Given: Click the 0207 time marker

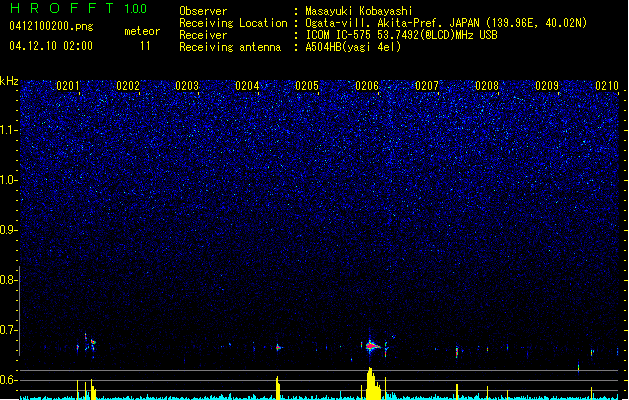Looking at the screenshot, I should [x=426, y=86].
